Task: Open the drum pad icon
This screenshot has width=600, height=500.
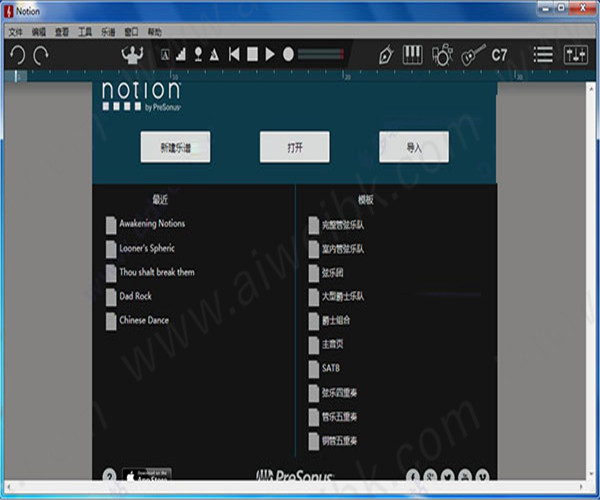Action: tap(442, 55)
